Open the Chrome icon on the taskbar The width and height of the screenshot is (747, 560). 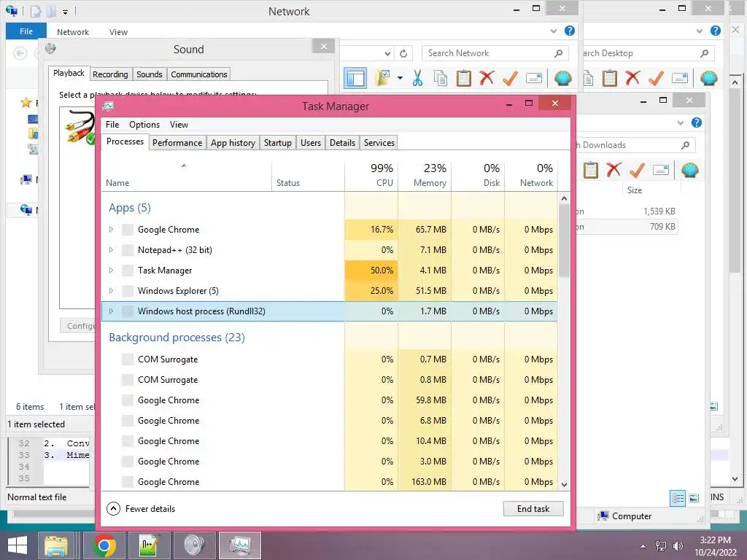tap(104, 545)
